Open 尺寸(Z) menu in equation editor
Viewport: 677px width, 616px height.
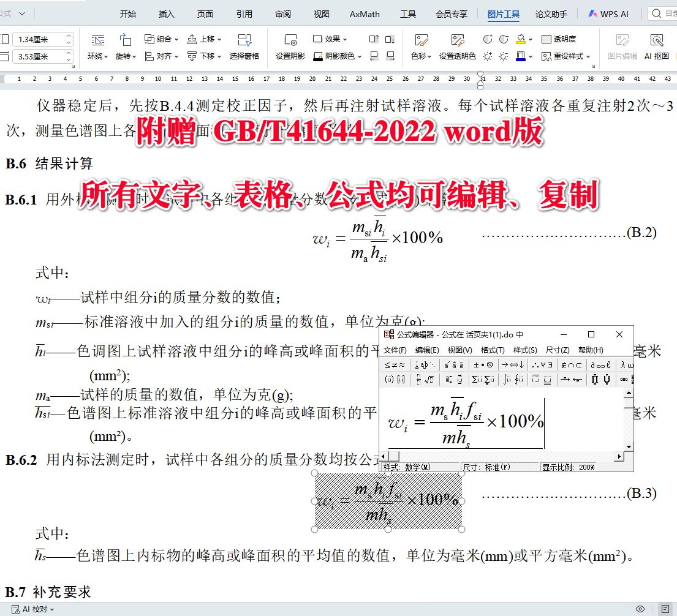click(x=558, y=350)
